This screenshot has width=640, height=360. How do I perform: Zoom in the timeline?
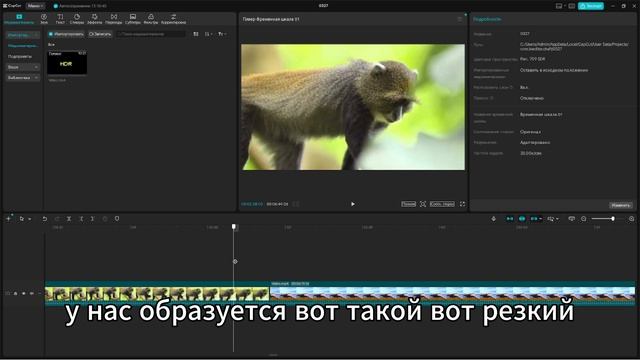631,219
